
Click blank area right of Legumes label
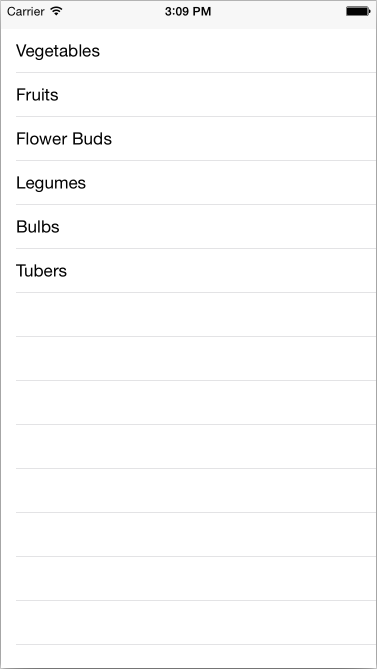coord(232,183)
